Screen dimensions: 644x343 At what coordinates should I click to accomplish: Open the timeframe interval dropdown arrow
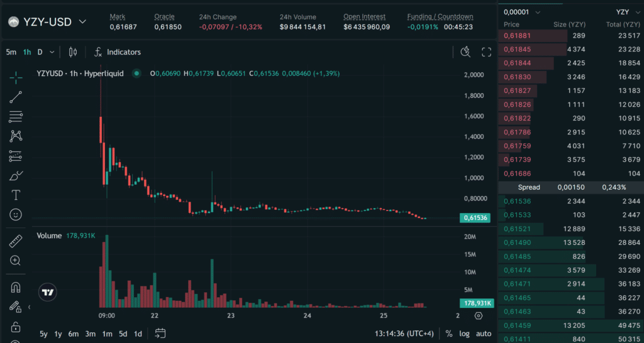(52, 52)
